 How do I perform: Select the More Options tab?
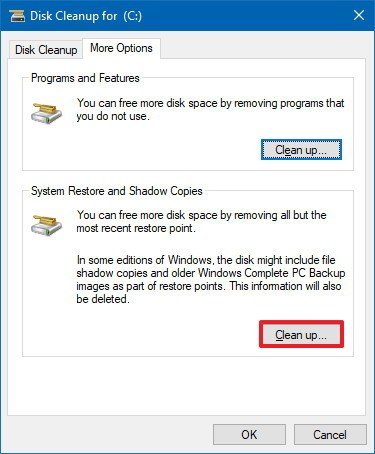[121, 48]
